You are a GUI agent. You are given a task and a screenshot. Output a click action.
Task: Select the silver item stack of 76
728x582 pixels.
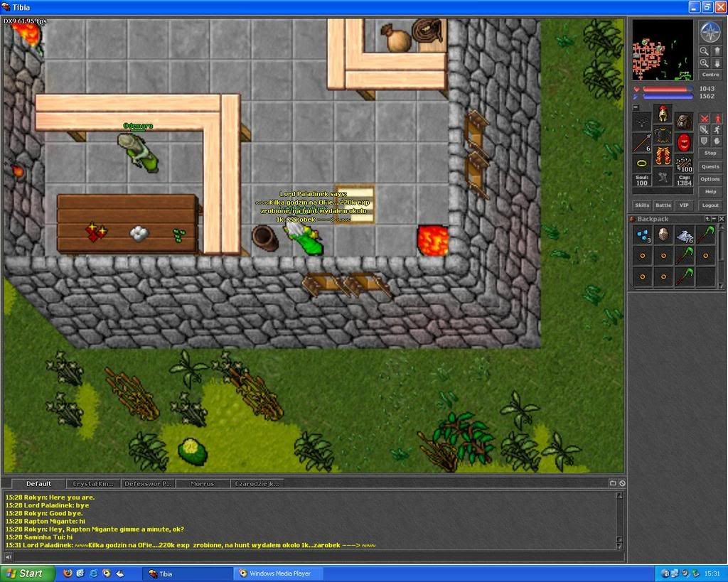(685, 235)
